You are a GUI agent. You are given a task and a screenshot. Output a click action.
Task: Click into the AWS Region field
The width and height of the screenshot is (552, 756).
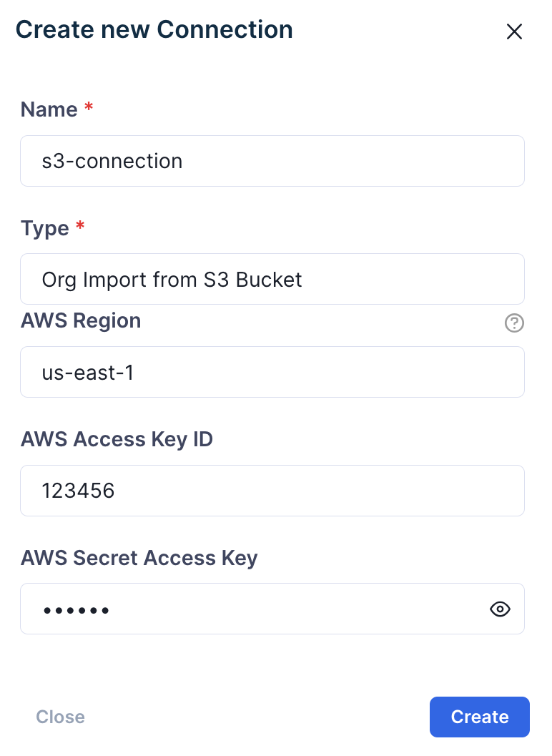[x=272, y=372]
